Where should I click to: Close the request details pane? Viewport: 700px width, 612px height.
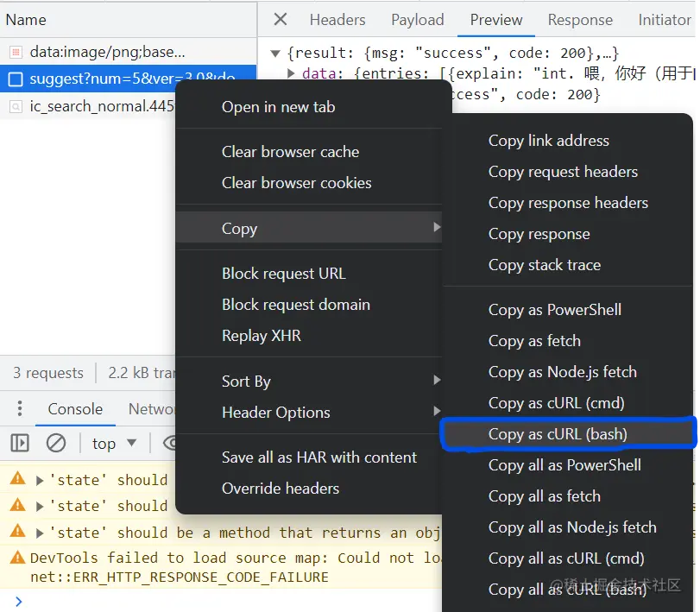[x=281, y=19]
